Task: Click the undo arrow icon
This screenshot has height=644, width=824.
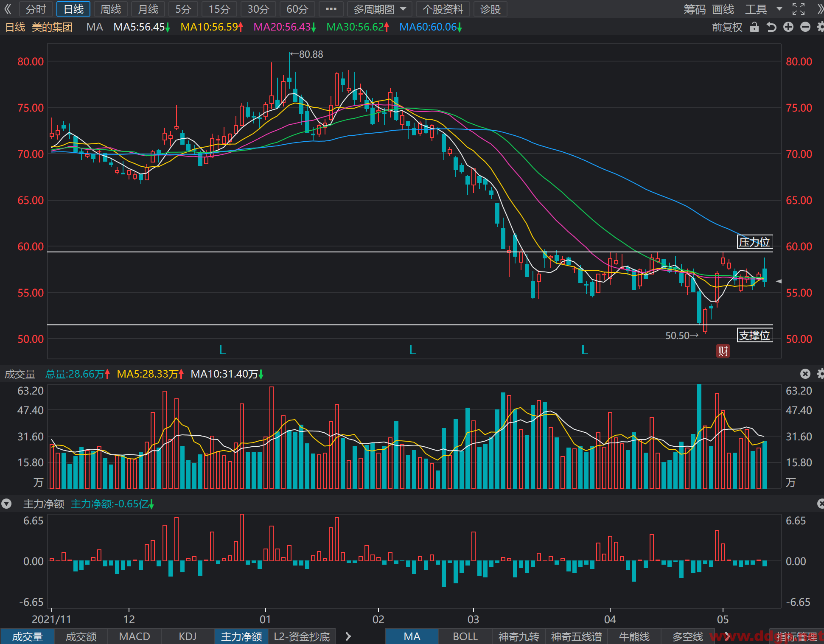Action: click(771, 27)
